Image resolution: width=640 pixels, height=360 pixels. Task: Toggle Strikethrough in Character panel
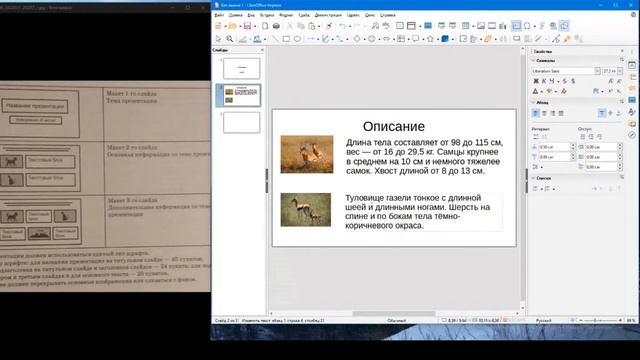point(564,81)
